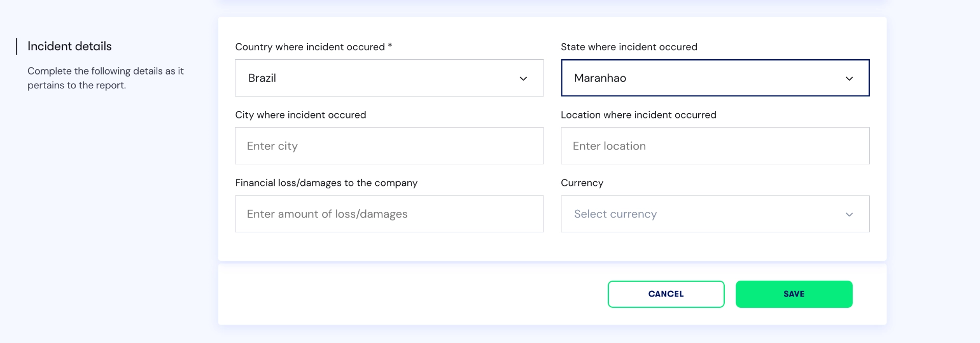
Task: Click the chevron arrow beside Maranhao
Action: tap(849, 79)
